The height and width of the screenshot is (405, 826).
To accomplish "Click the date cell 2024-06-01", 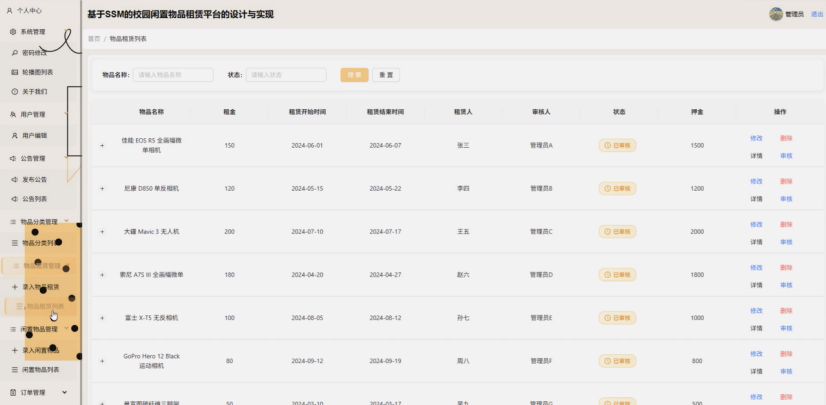I will tap(307, 145).
